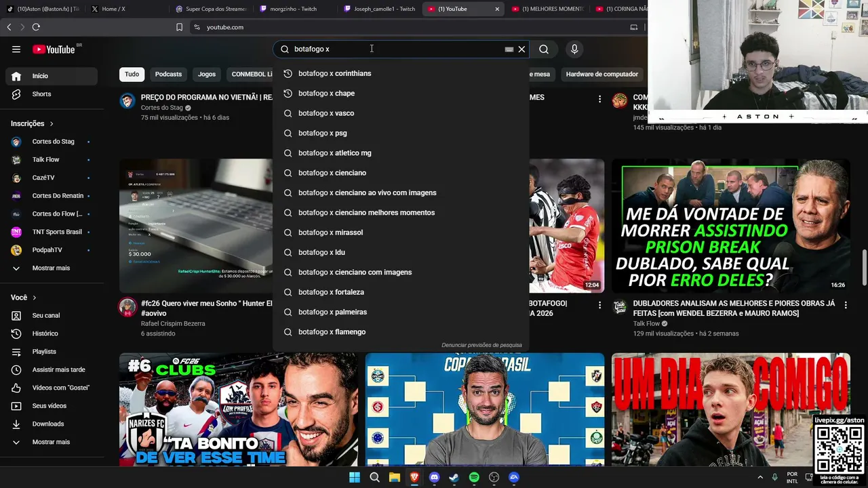Screen dimensions: 868x488
Task: Open TNT Sports Brasil subscription
Action: (52, 232)
